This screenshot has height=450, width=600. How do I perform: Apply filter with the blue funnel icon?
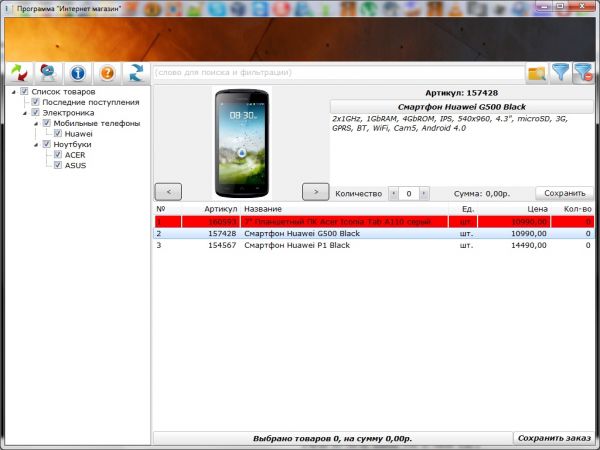click(x=560, y=73)
